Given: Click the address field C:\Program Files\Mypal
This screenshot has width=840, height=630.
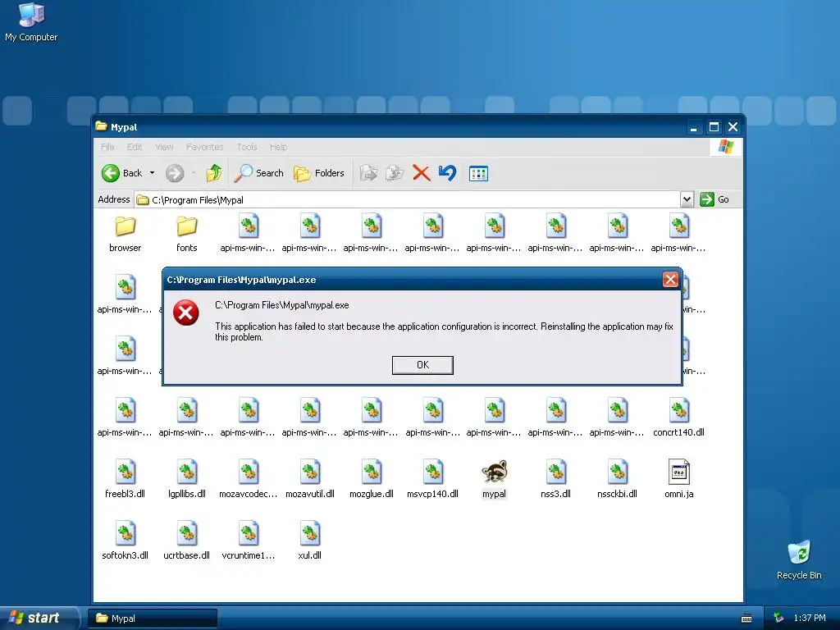Looking at the screenshot, I should [x=408, y=200].
